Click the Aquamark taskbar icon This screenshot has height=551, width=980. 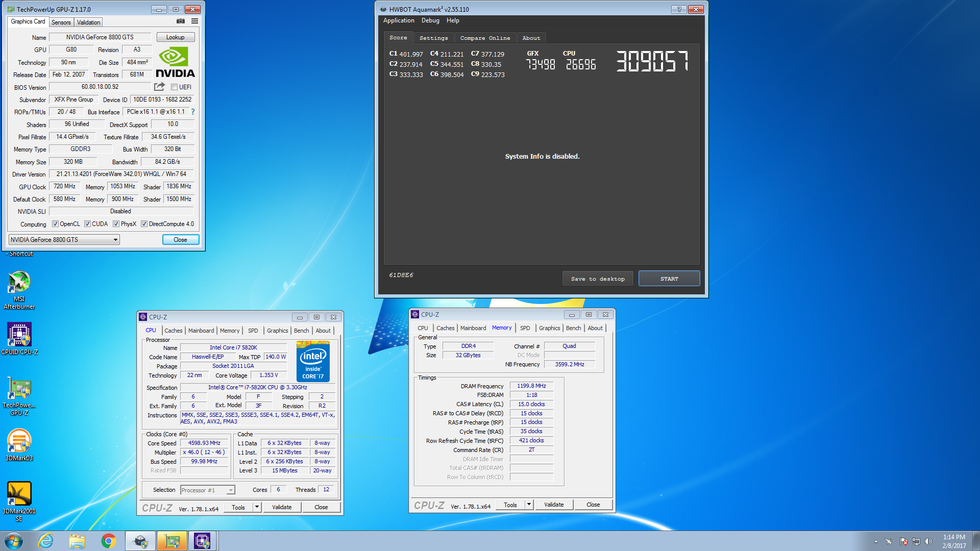[x=140, y=541]
